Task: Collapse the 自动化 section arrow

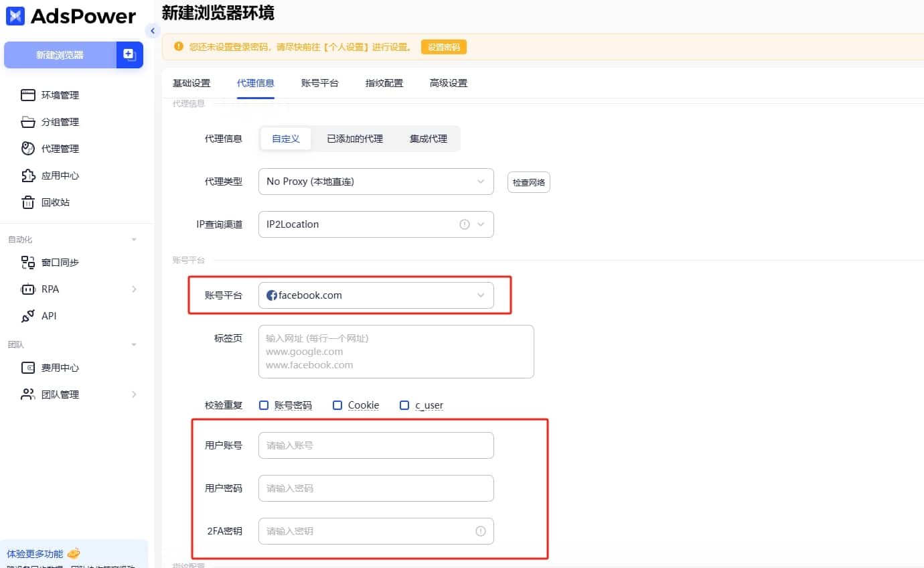Action: tap(134, 240)
